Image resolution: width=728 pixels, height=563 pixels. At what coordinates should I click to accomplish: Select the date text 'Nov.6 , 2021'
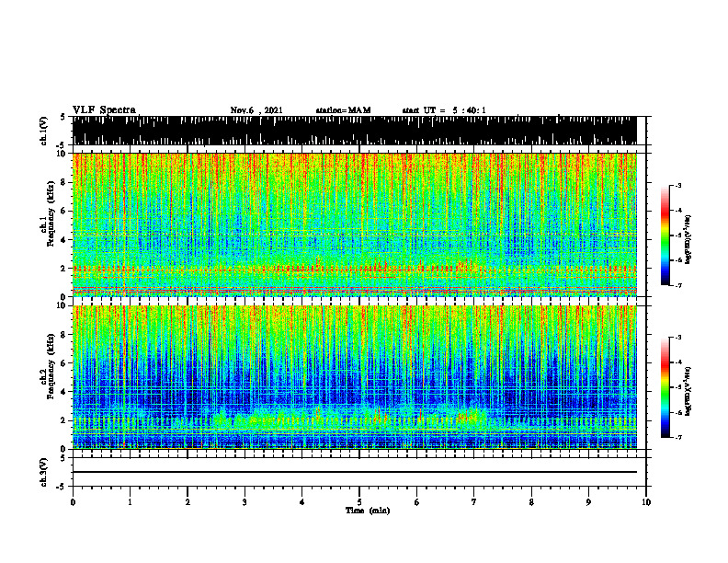[256, 110]
